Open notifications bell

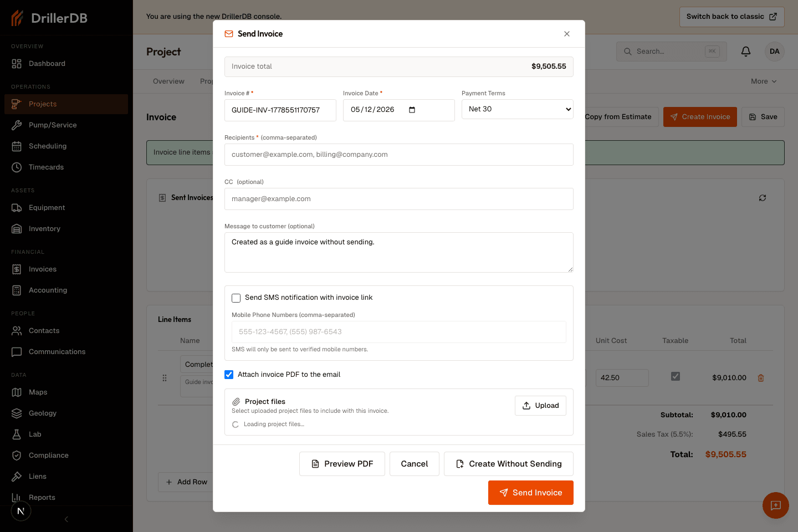click(746, 52)
